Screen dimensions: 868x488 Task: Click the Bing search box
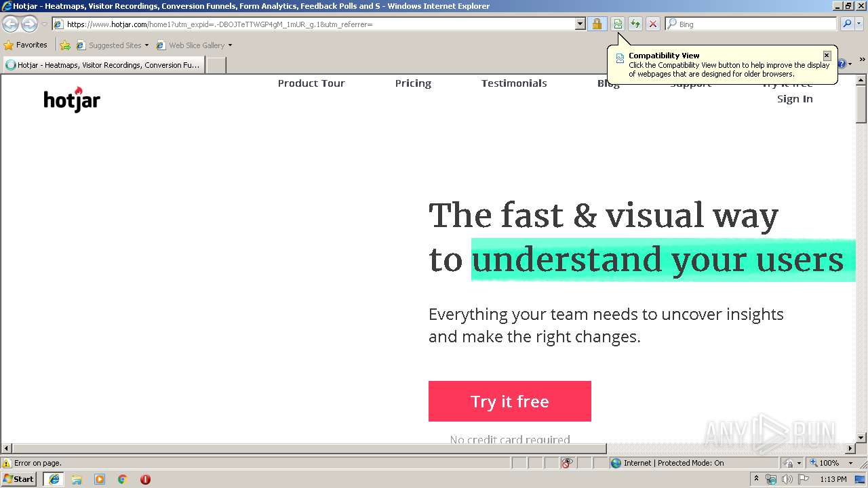pyautogui.click(x=751, y=24)
